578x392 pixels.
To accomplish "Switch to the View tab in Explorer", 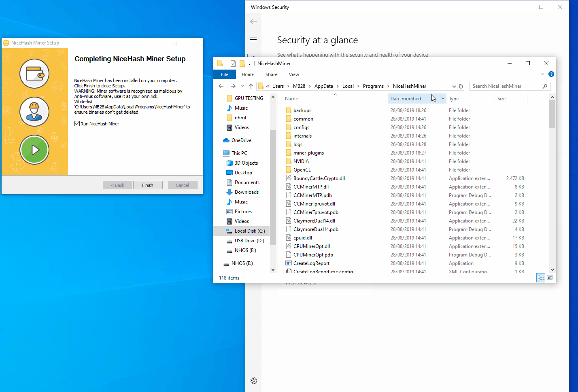I will (294, 74).
